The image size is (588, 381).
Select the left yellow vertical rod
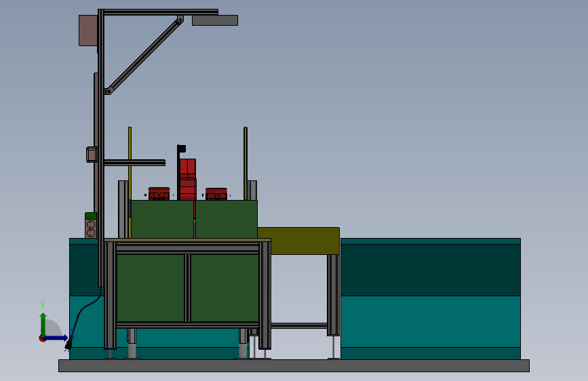point(130,163)
